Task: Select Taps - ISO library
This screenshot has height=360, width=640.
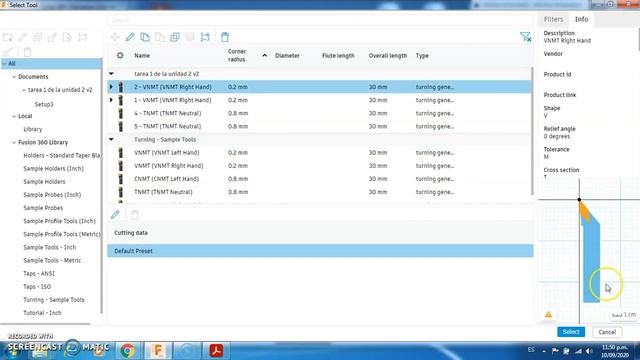Action: (x=37, y=287)
